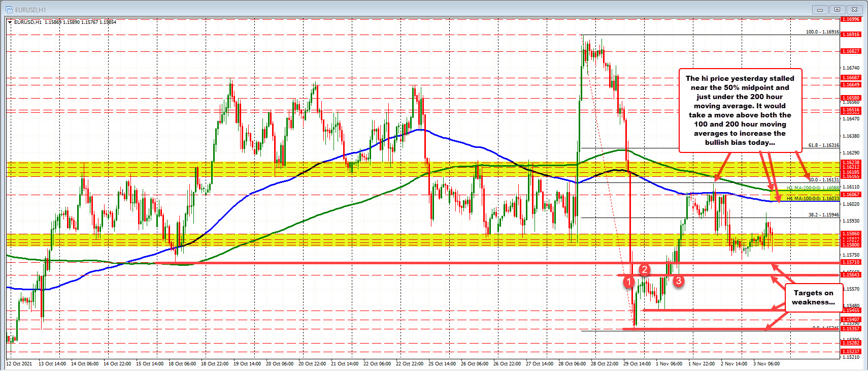Click the 1.16580 red price tag
The height and width of the screenshot is (371, 868).
tap(851, 98)
